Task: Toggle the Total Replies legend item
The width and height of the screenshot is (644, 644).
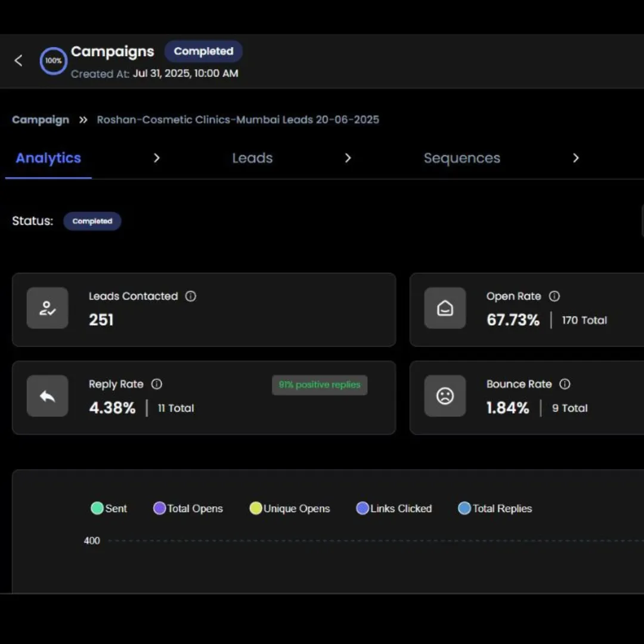Action: [495, 509]
